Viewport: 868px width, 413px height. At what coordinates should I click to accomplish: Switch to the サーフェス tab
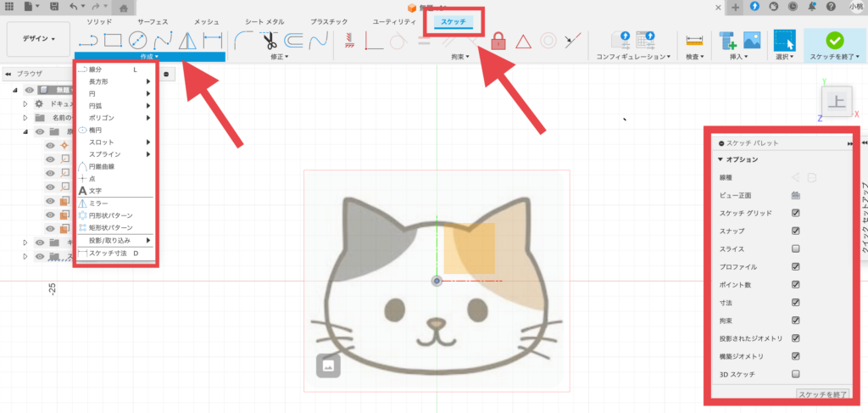pyautogui.click(x=152, y=20)
